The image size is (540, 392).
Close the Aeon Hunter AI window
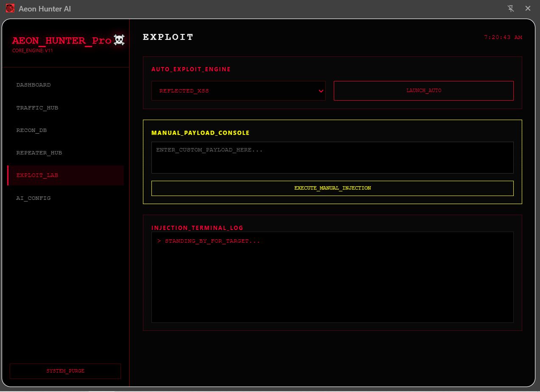(528, 8)
